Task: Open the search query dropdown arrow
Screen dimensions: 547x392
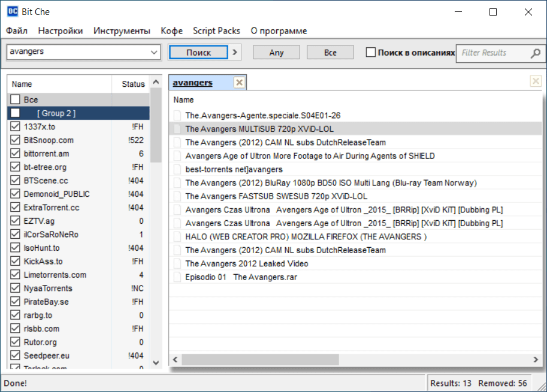Action: tap(154, 52)
